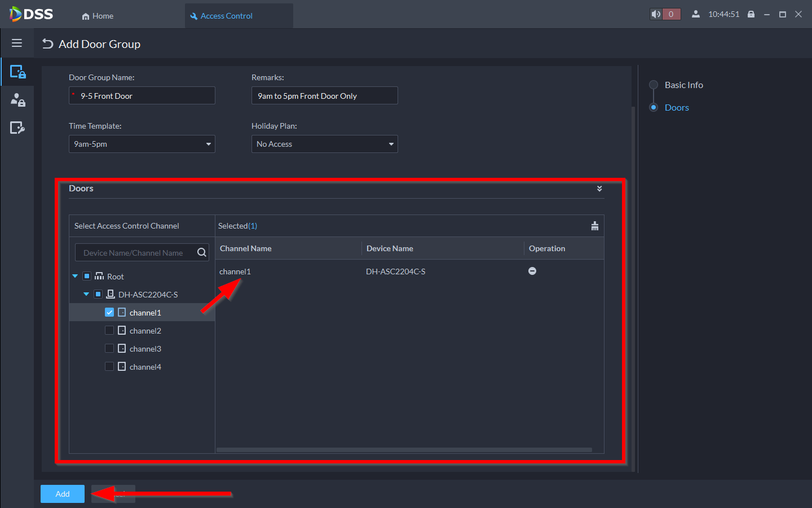Image resolution: width=812 pixels, height=508 pixels.
Task: Jump to Basic Info step
Action: pos(683,85)
